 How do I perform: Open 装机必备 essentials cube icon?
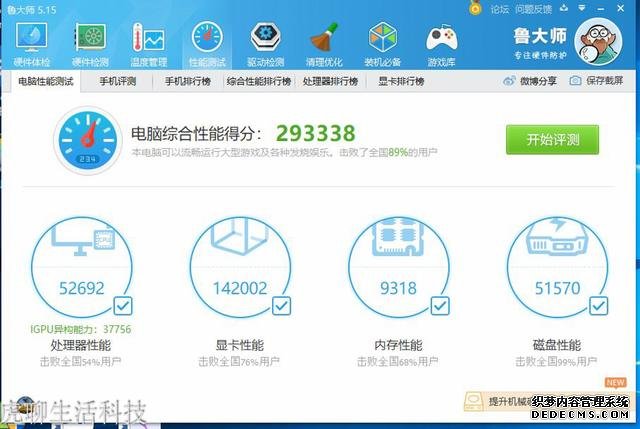tap(382, 44)
